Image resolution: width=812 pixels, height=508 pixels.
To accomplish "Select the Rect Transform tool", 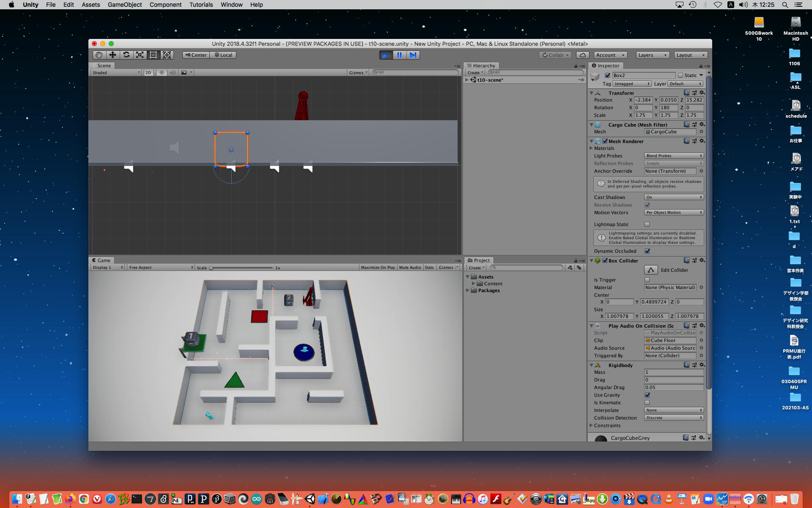I will click(x=153, y=55).
